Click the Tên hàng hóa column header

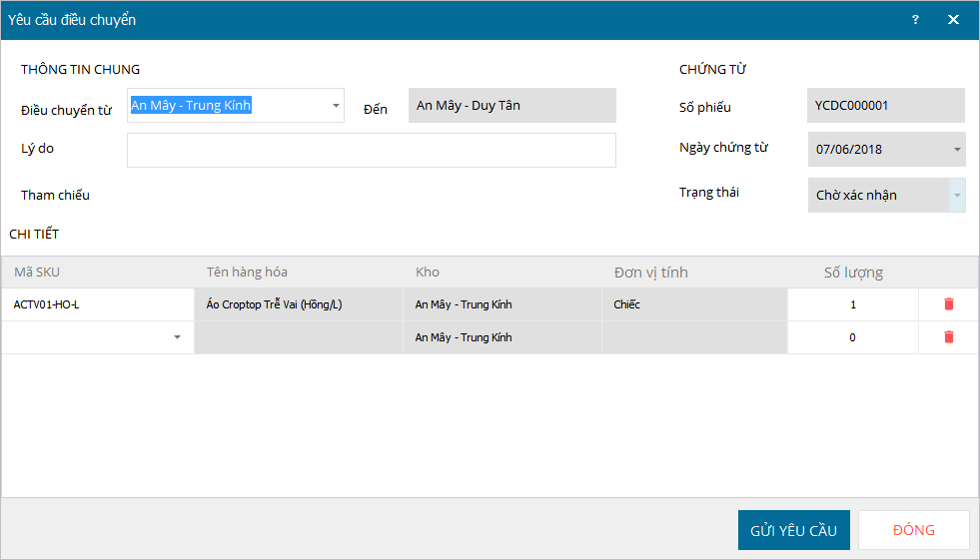(x=247, y=273)
